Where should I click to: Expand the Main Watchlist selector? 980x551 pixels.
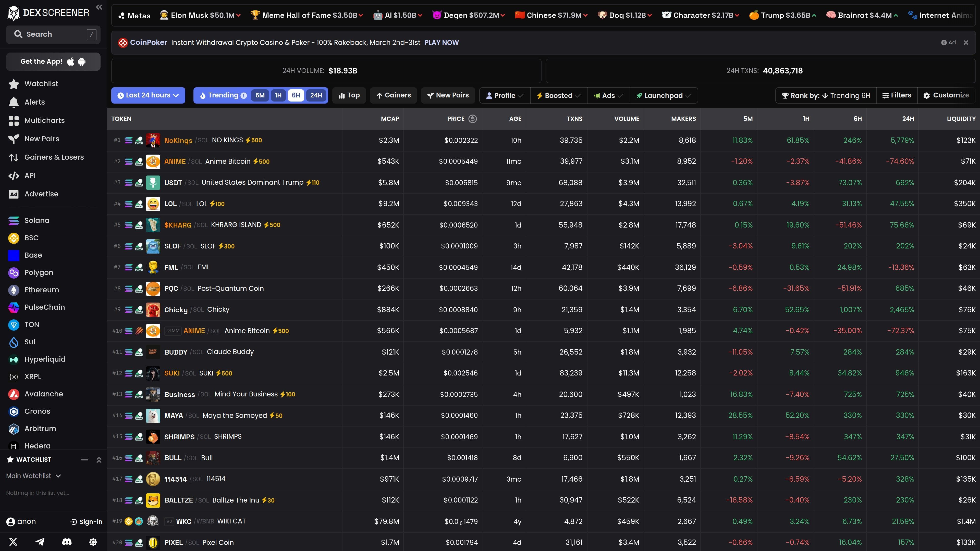[33, 475]
